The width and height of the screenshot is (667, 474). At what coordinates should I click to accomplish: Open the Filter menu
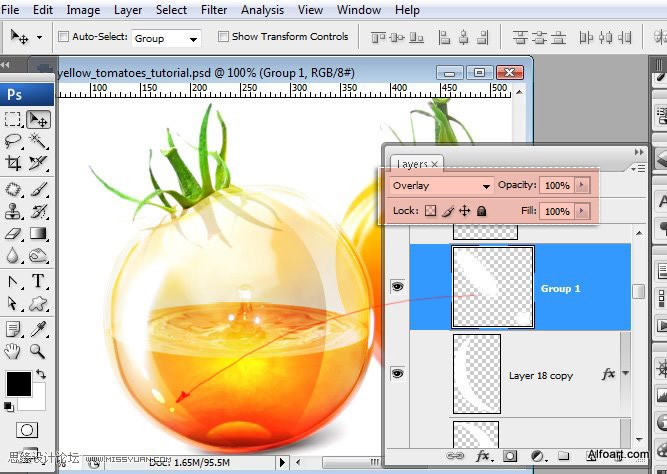pos(214,9)
